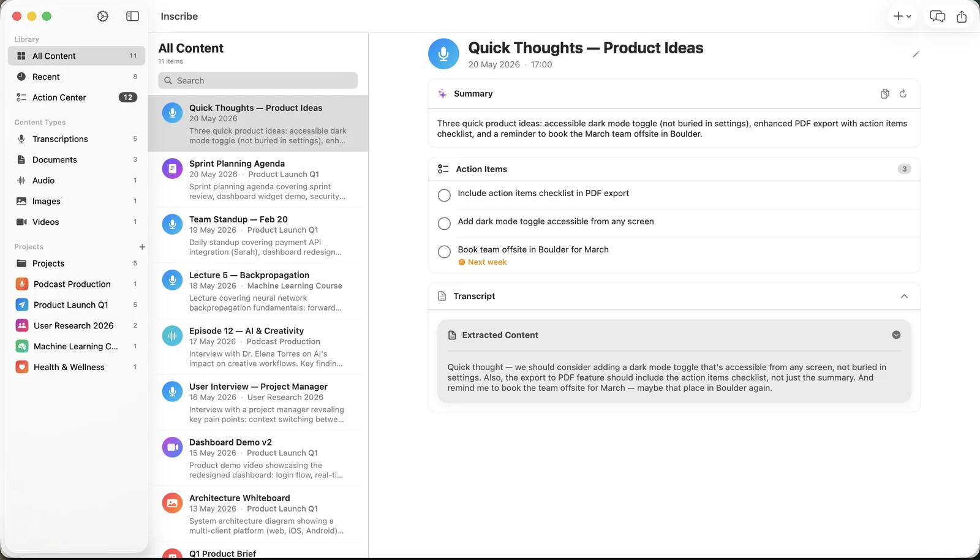The height and width of the screenshot is (560, 980).
Task: Regenerate the summary with refresh icon
Action: point(903,94)
